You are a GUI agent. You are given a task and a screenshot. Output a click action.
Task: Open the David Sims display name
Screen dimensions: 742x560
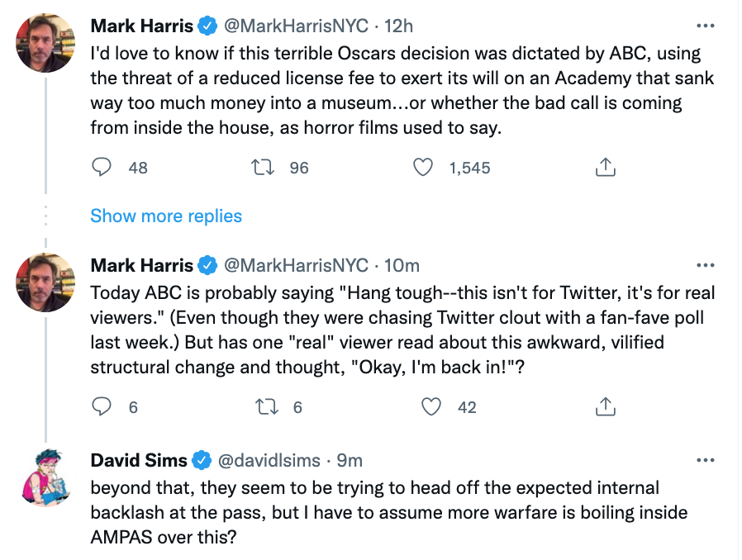click(139, 460)
